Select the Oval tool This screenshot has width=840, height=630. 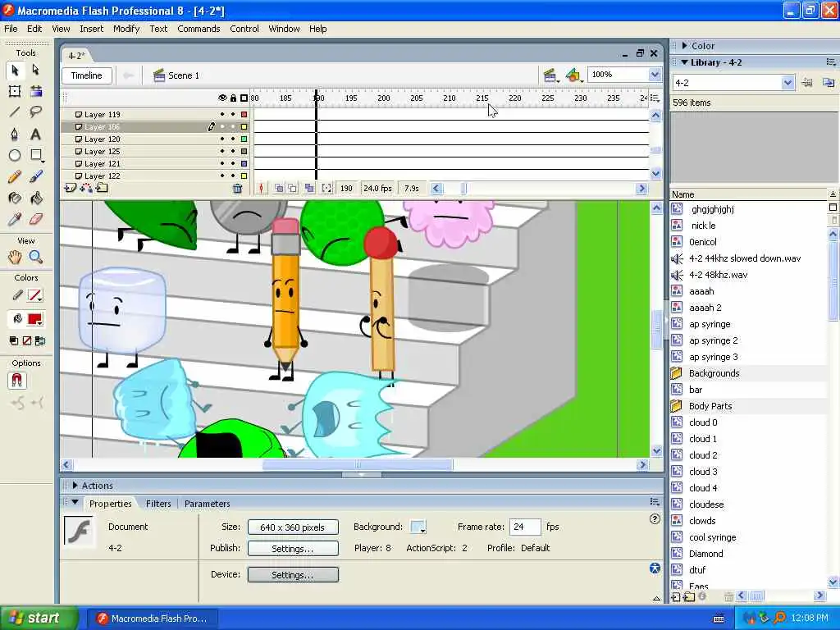point(15,155)
